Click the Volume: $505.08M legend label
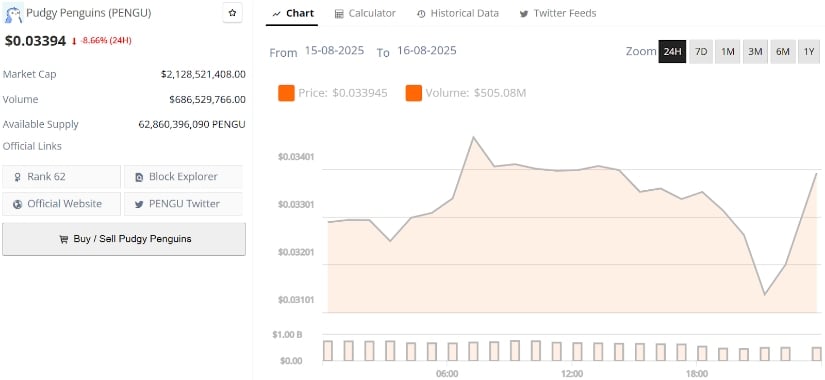Viewport: 825px width, 380px height. coord(476,93)
